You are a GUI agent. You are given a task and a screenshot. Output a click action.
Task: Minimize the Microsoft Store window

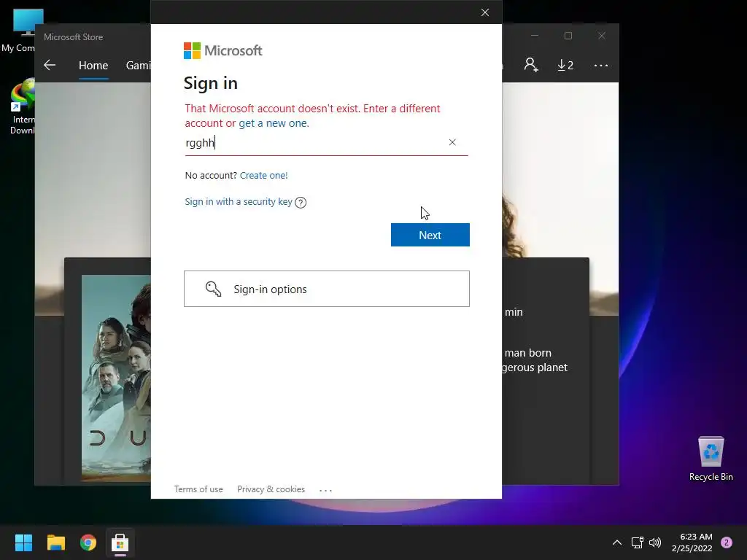pos(535,36)
